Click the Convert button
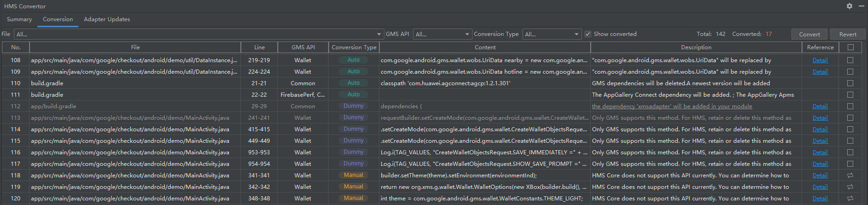This screenshot has height=205, width=868. (809, 34)
